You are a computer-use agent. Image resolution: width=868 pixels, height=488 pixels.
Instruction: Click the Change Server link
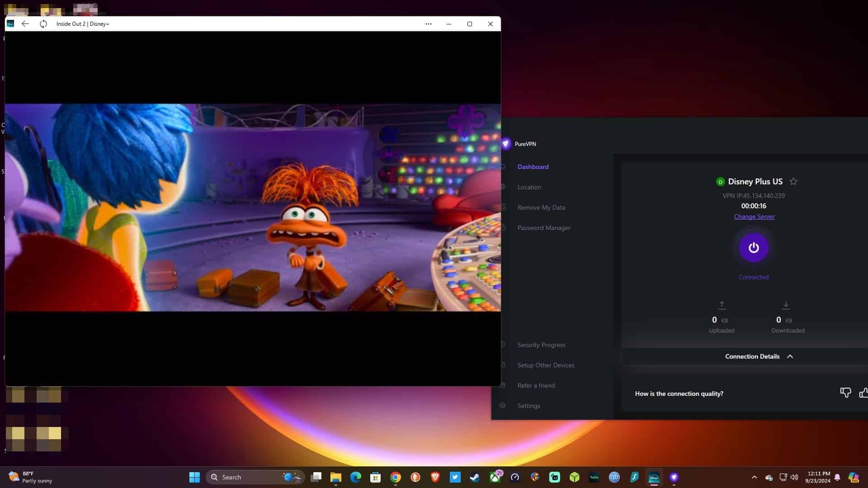coord(754,216)
